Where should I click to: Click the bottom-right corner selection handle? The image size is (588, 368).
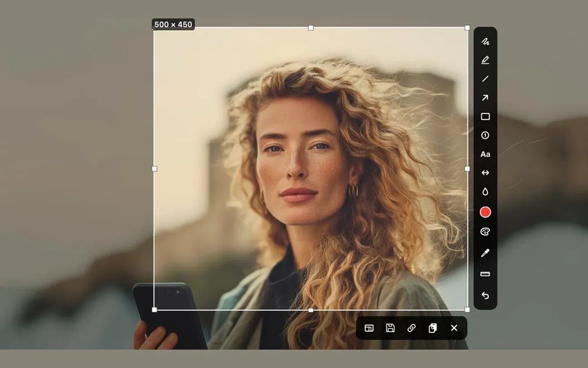tap(467, 310)
